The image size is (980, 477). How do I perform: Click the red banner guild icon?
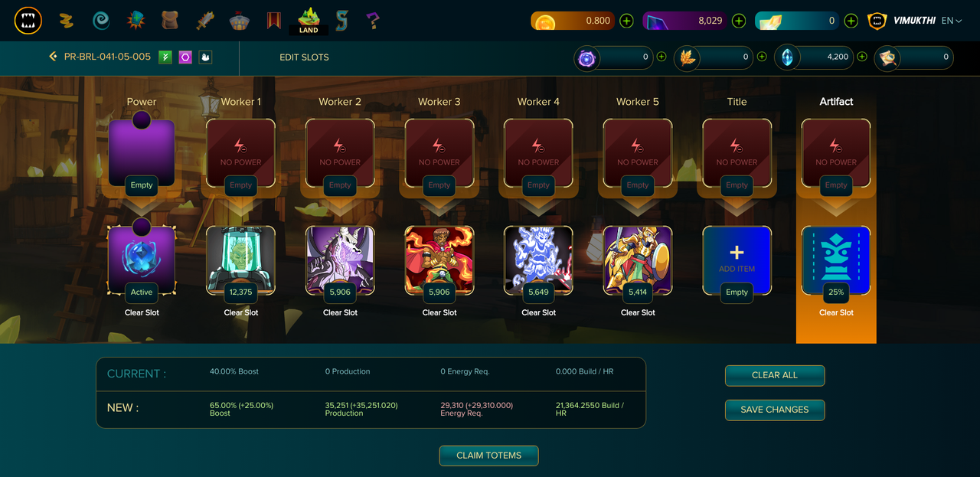(x=274, y=21)
